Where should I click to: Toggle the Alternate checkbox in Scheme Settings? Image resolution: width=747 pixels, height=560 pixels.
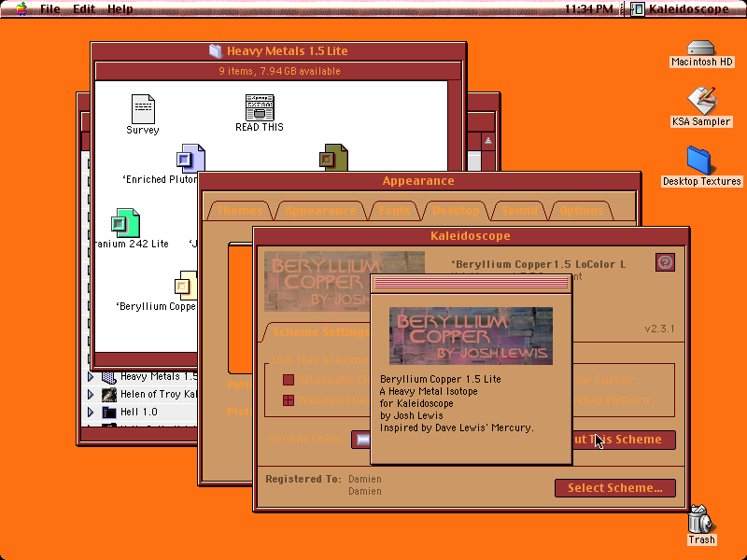[x=289, y=380]
